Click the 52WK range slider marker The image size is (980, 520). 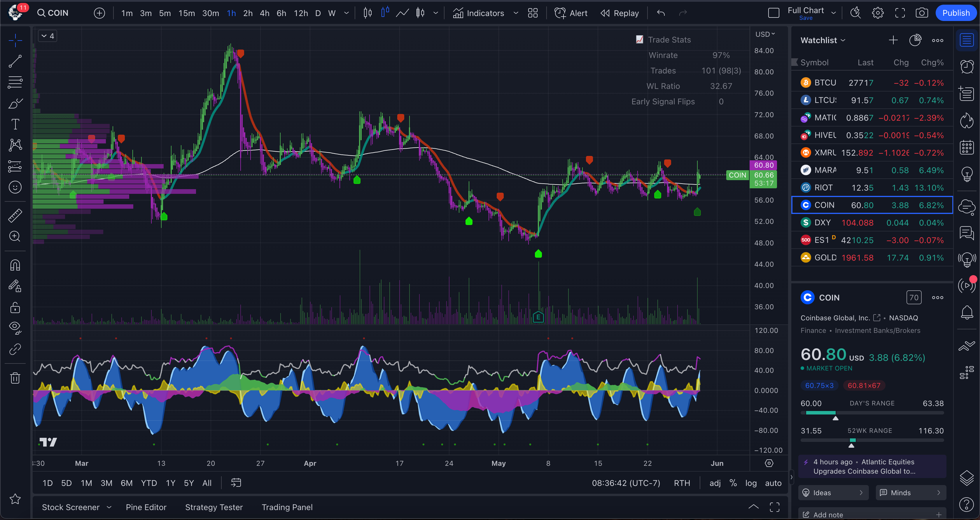[x=851, y=445]
